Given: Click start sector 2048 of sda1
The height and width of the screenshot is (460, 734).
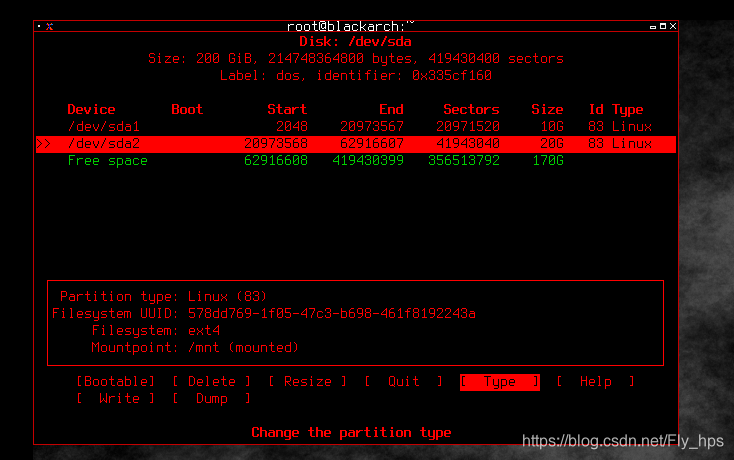Looking at the screenshot, I should [x=292, y=126].
